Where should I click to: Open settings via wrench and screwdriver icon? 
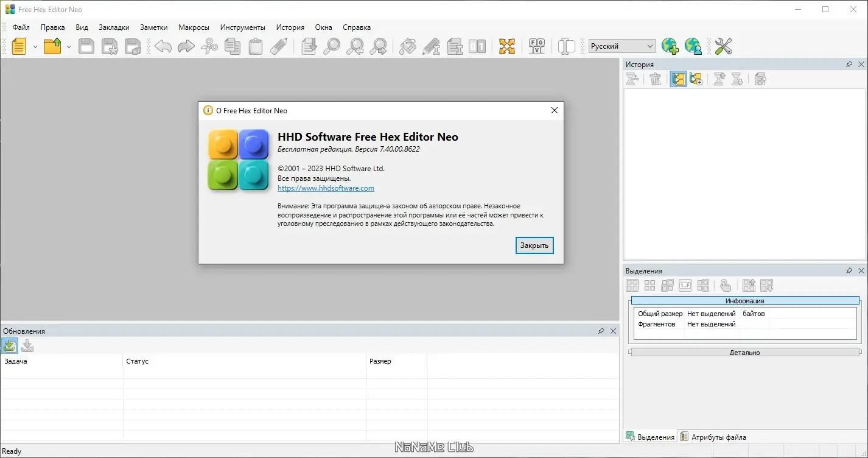(x=723, y=46)
